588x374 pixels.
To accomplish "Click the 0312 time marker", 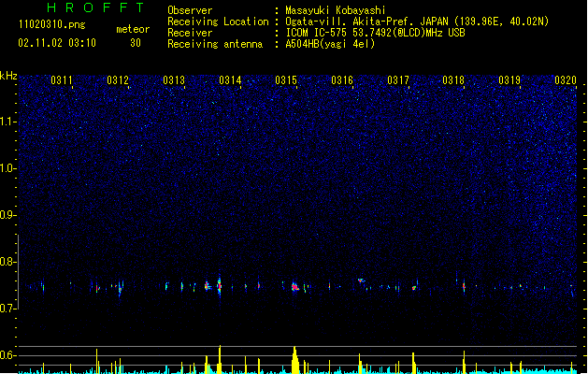I will [118, 80].
